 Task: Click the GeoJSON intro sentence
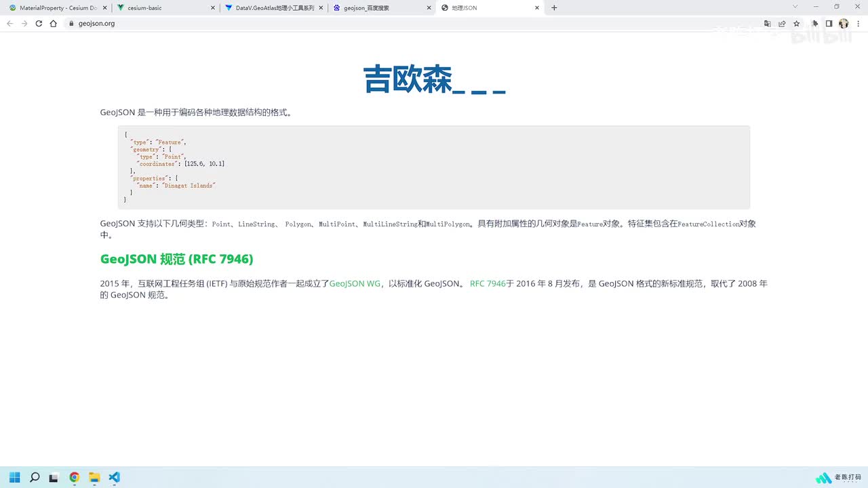[197, 113]
